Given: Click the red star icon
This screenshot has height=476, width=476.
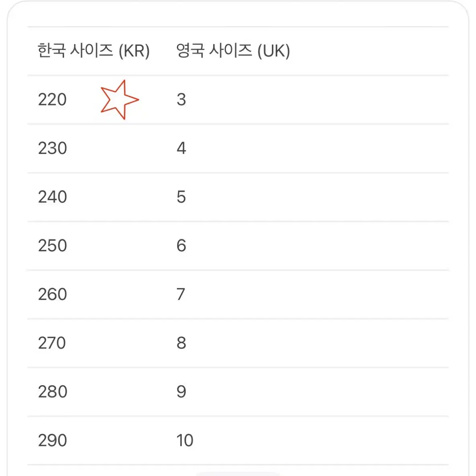Looking at the screenshot, I should pos(120,100).
